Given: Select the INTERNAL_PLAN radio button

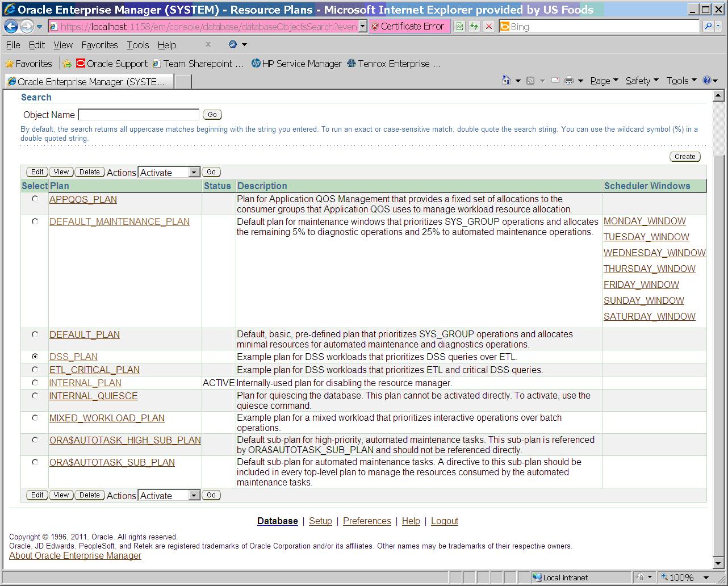Looking at the screenshot, I should point(35,383).
